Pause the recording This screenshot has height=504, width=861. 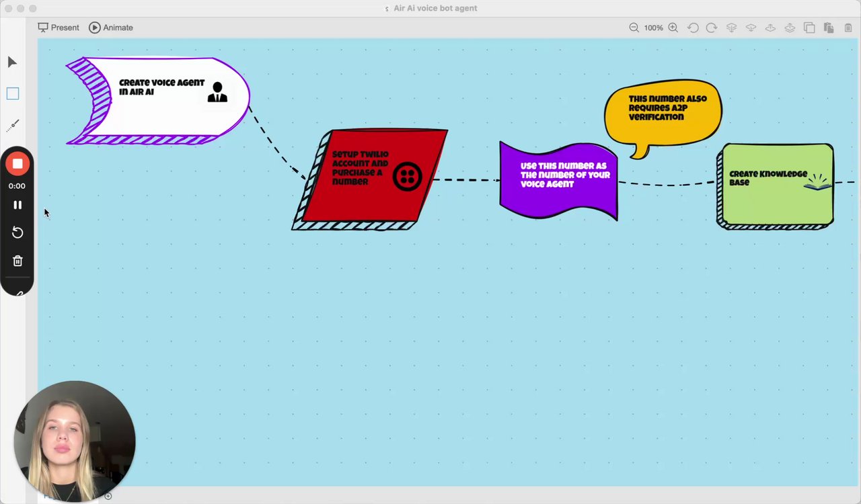tap(17, 205)
